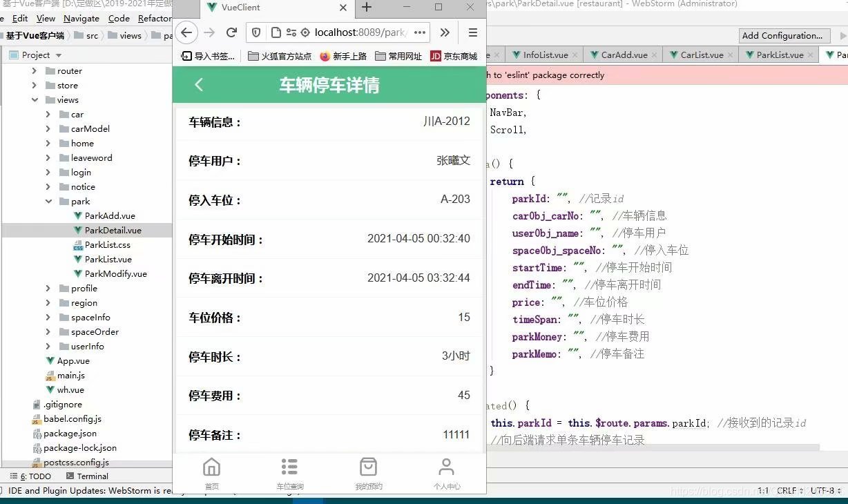Open new tab with plus button
The height and width of the screenshot is (504, 848).
[367, 8]
